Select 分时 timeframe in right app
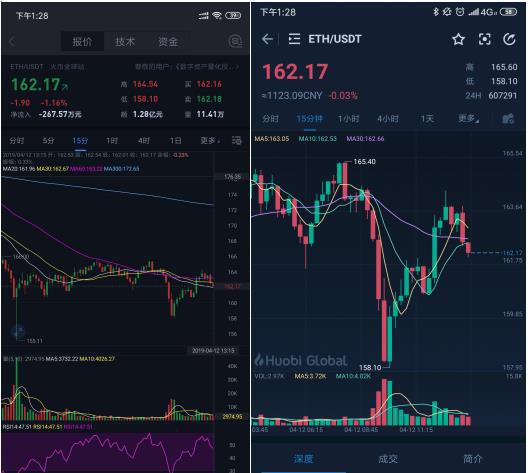This screenshot has height=473, width=528. coord(270,119)
